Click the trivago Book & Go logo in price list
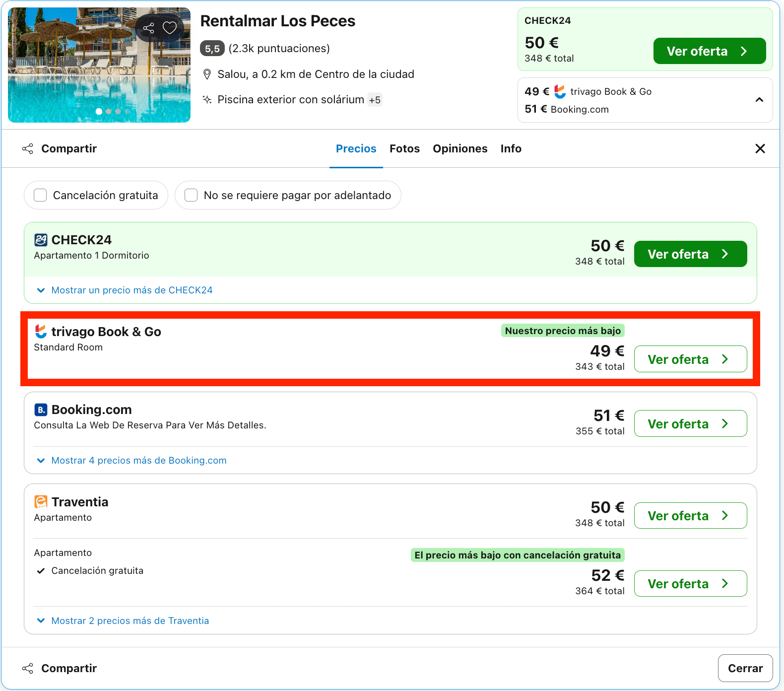This screenshot has width=784, height=691. point(41,331)
